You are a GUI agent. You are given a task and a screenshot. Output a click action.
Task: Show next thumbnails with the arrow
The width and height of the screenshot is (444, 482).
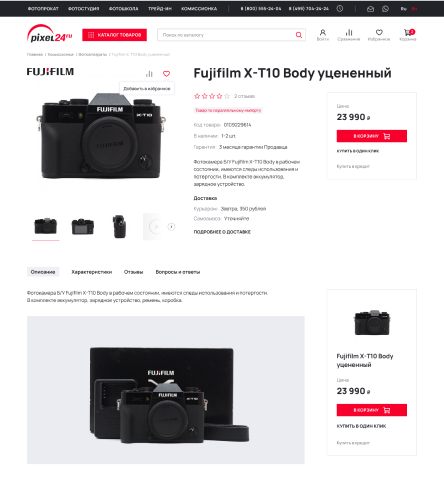tap(171, 227)
